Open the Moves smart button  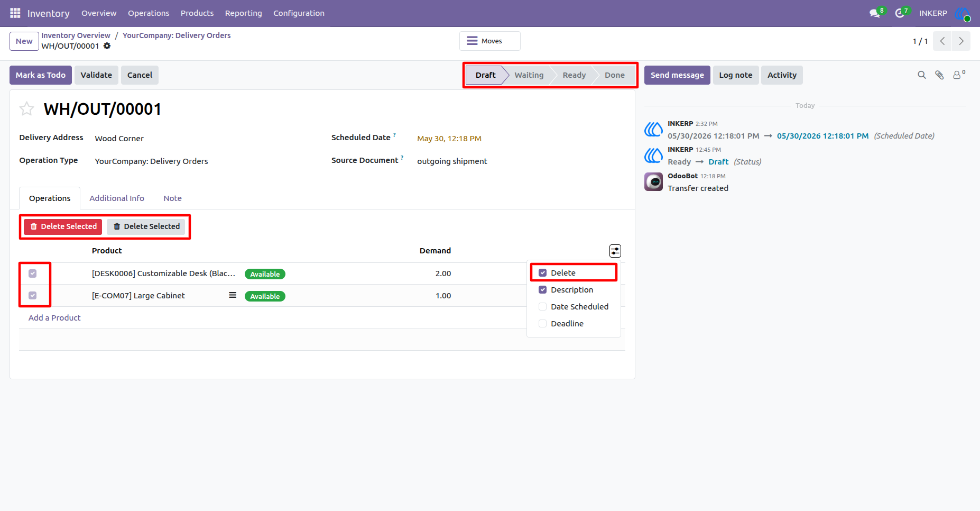(490, 41)
